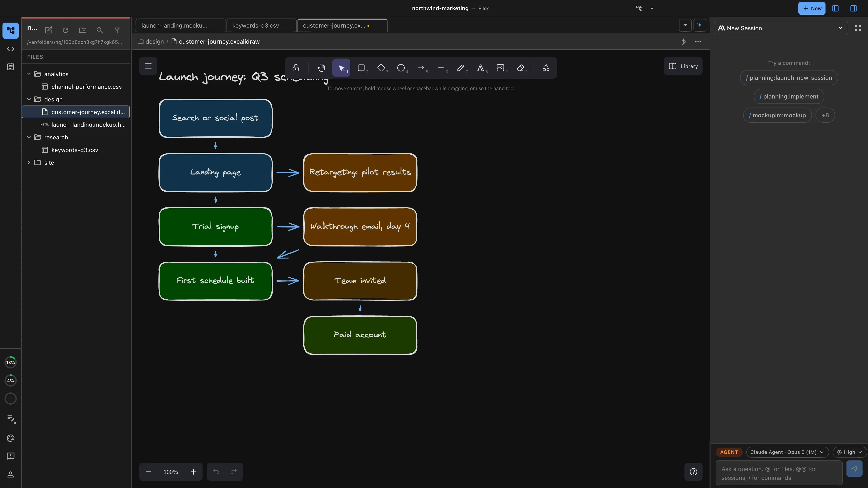Create a new folder in explorer
This screenshot has width=868, height=488.
tap(83, 30)
